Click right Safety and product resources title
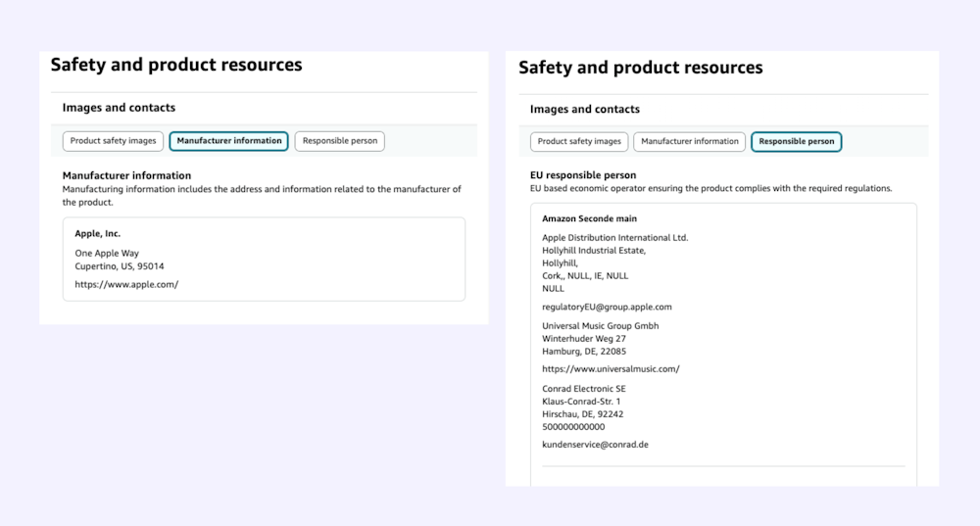The width and height of the screenshot is (980, 526). (641, 68)
